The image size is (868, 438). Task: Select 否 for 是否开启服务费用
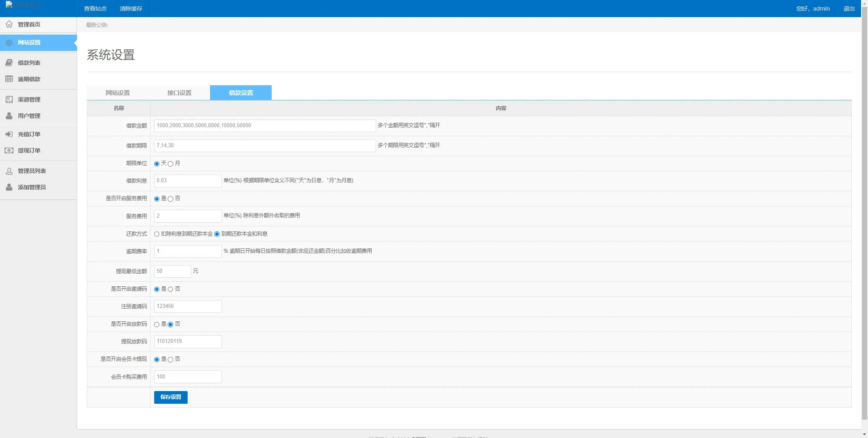tap(170, 199)
